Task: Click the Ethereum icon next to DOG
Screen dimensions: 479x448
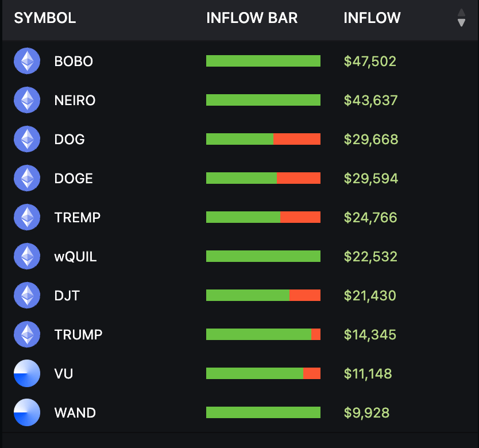Action: [27, 139]
